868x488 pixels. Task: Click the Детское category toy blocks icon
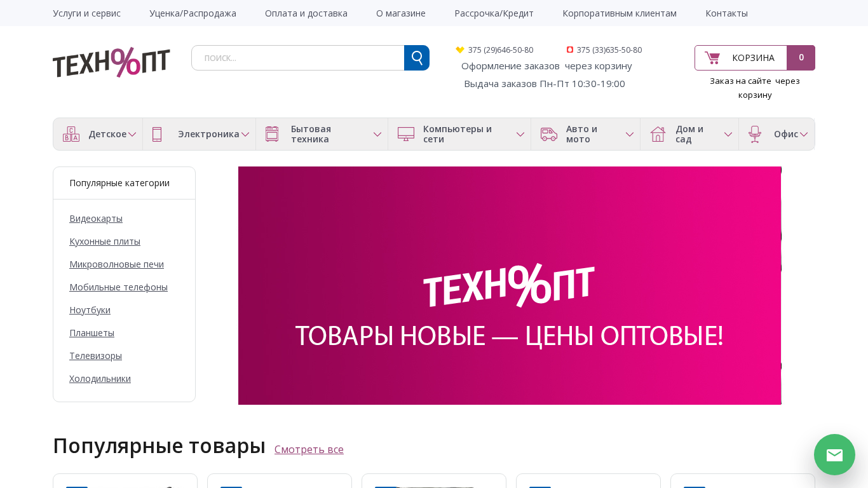point(71,134)
